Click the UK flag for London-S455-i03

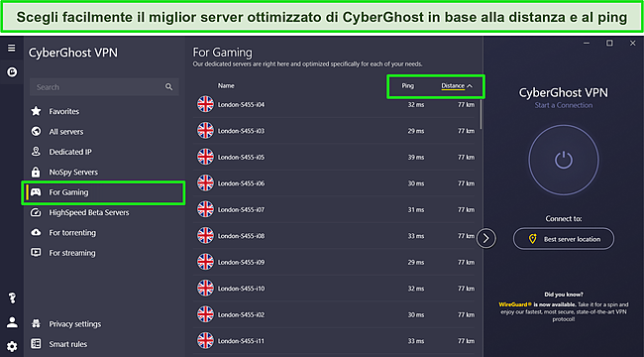click(205, 131)
